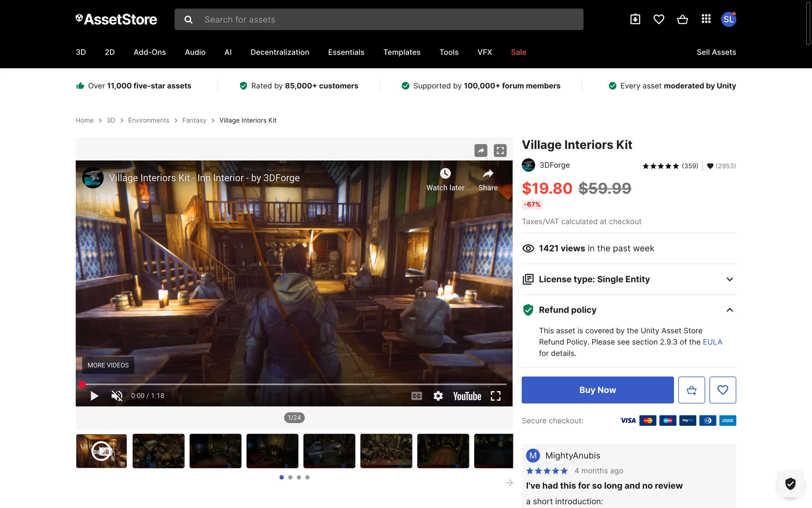Screen dimensions: 812x508
Task: Click the share arrow above the video
Action: (481, 150)
